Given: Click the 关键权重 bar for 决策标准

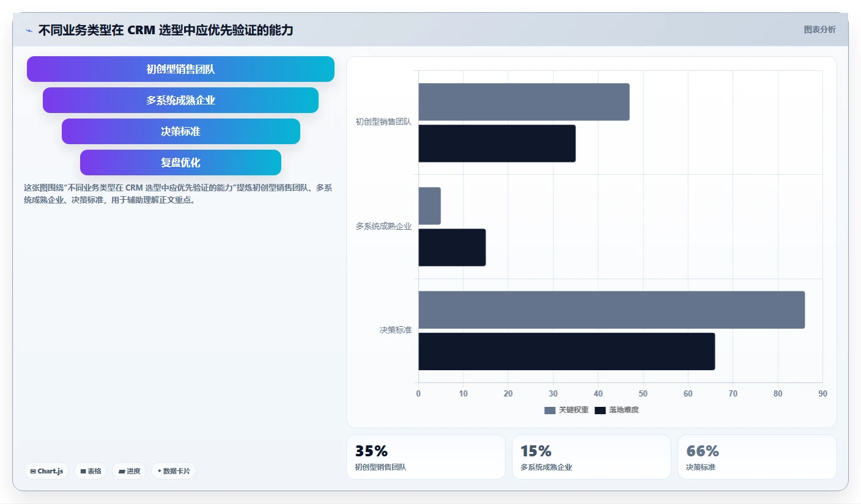Looking at the screenshot, I should click(612, 310).
